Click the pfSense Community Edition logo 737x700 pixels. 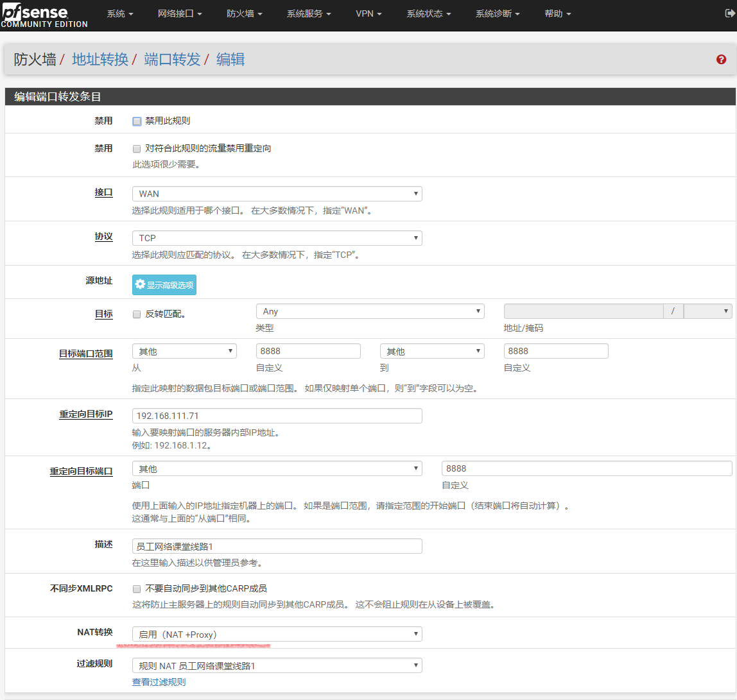click(x=44, y=15)
